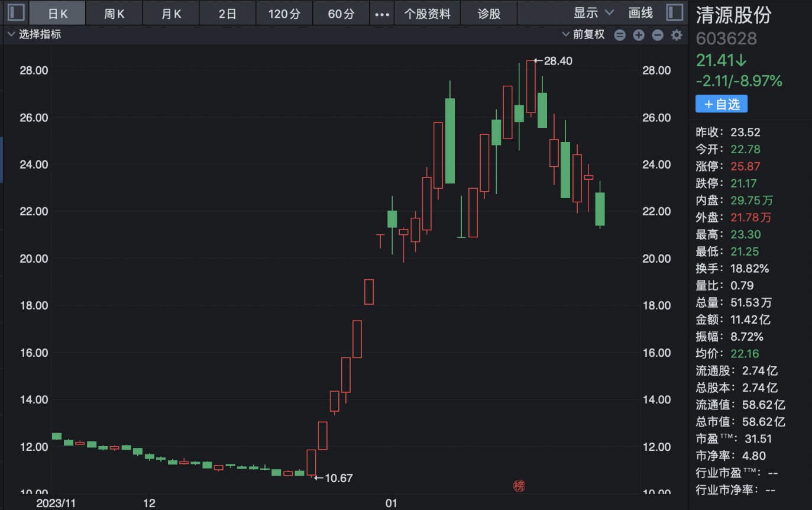This screenshot has width=812, height=510.
Task: Toggle the left sidebar panel icon
Action: tap(16, 12)
